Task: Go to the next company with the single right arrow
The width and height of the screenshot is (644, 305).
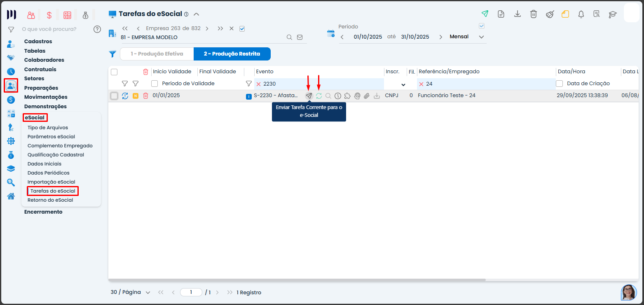Action: [x=207, y=28]
